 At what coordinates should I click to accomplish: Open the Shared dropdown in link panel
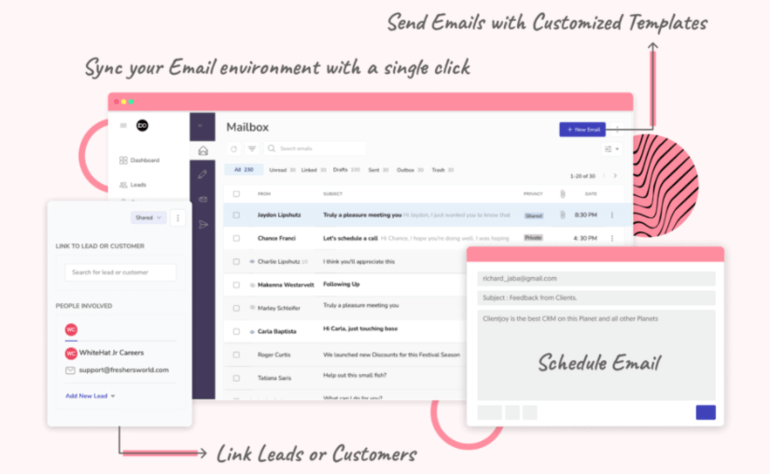[x=148, y=218]
